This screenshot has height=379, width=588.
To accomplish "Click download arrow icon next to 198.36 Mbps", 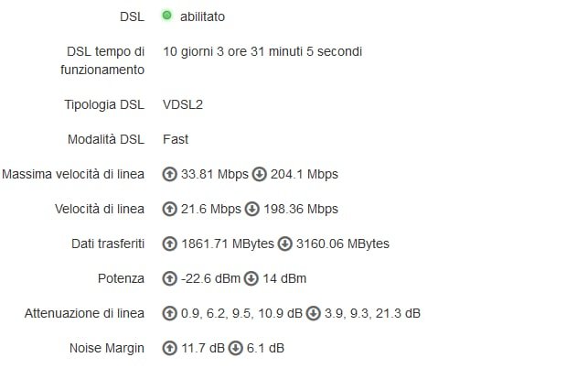I will (x=251, y=209).
